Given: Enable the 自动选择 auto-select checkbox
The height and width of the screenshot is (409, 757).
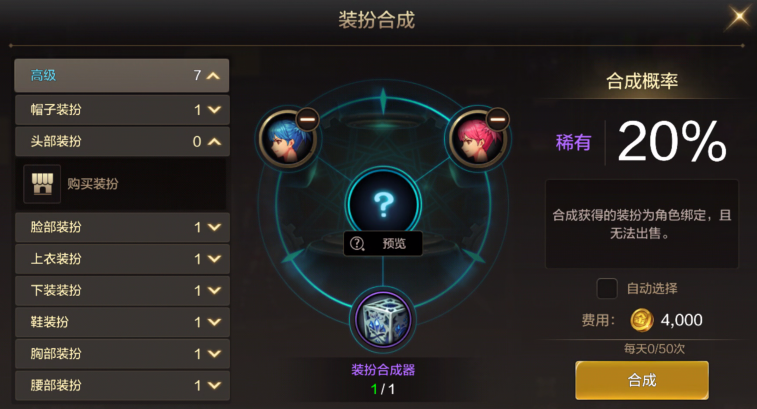Looking at the screenshot, I should point(607,288).
